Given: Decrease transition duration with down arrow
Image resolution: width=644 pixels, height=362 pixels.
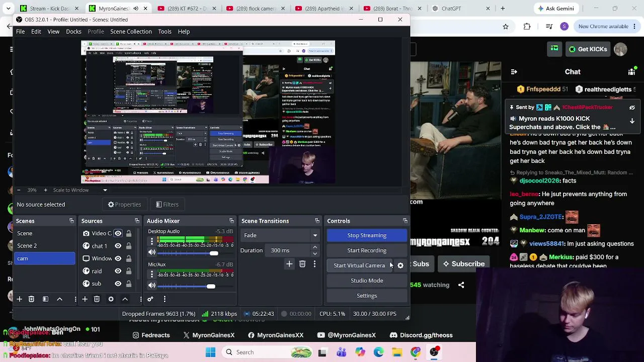Looking at the screenshot, I should click(x=315, y=253).
